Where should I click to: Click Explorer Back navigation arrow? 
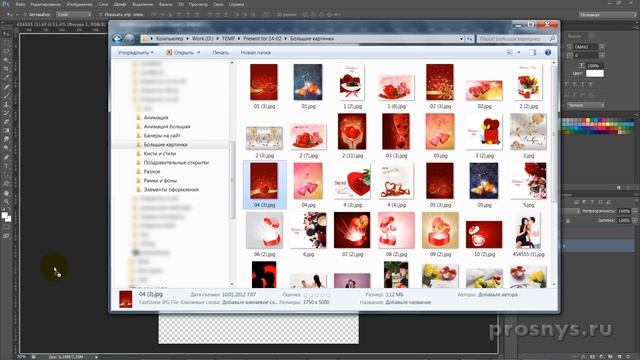pos(118,39)
